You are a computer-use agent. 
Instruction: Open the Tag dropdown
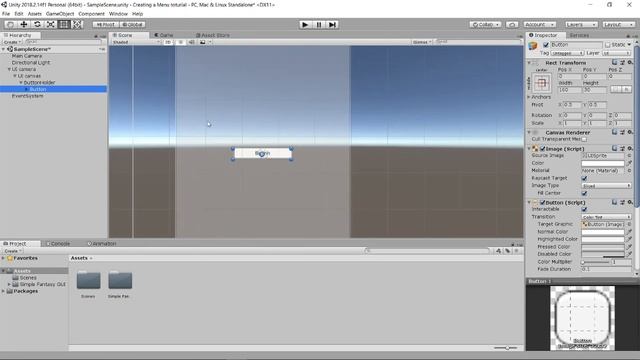click(567, 53)
